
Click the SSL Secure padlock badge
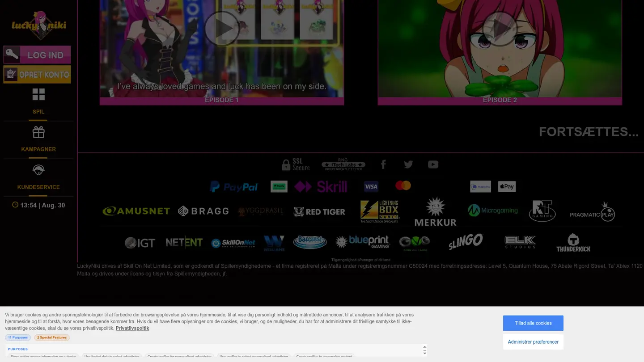[296, 164]
